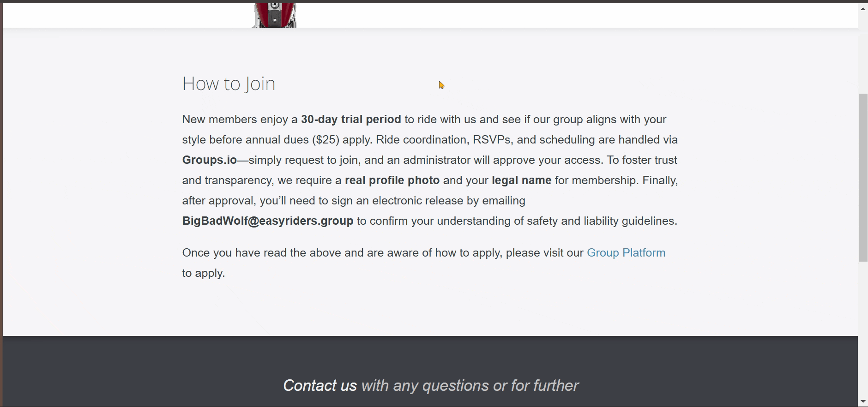868x407 pixels.
Task: Click the vertical scrollbar thumb
Action: [x=863, y=178]
